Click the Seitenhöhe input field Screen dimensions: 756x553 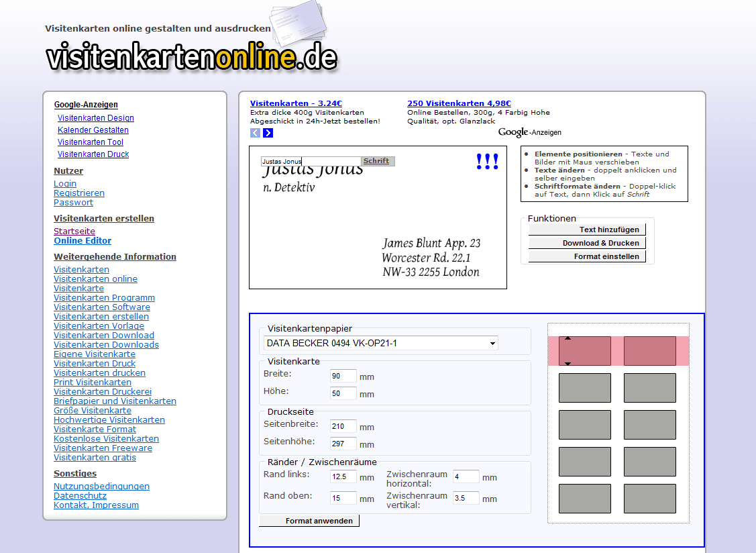(x=343, y=444)
